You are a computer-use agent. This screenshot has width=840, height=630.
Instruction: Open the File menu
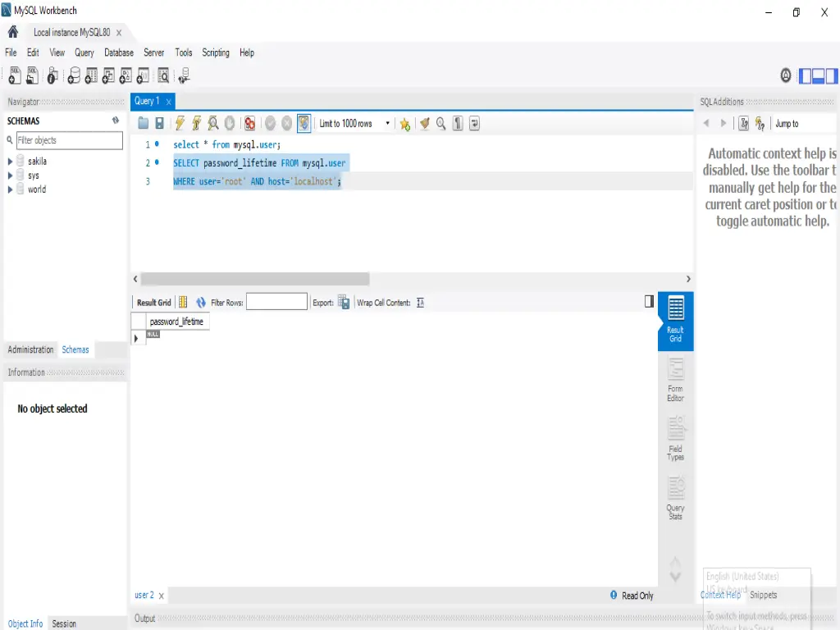click(x=11, y=52)
